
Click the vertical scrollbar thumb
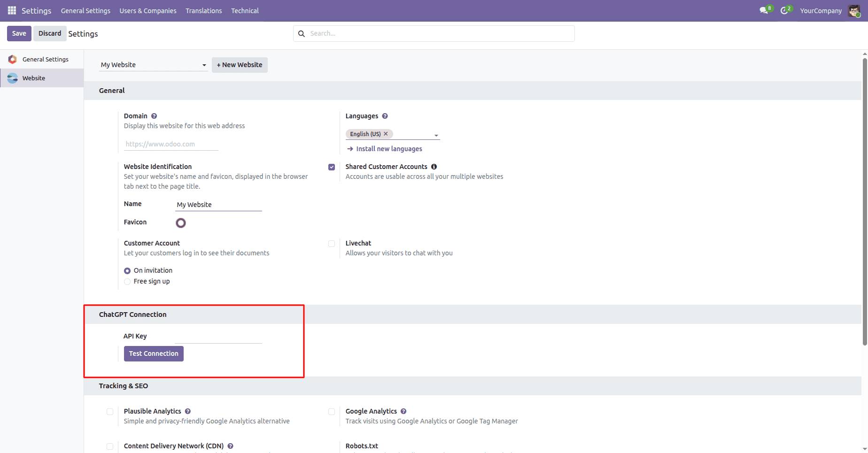[x=865, y=202]
